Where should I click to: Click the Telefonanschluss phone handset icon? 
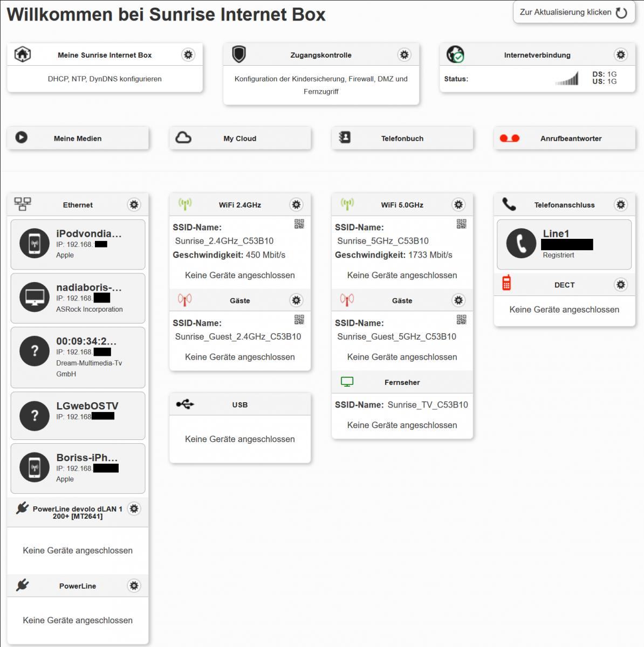coord(509,204)
